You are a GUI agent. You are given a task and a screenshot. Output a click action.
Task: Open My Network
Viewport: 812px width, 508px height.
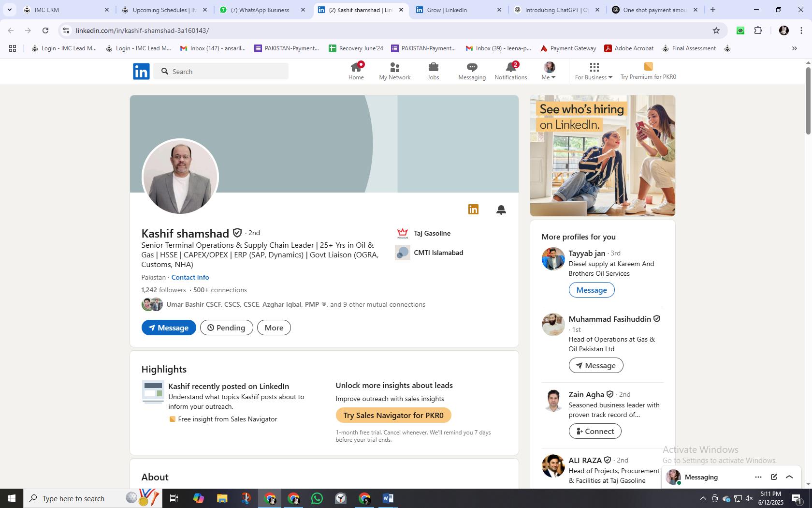tap(395, 71)
